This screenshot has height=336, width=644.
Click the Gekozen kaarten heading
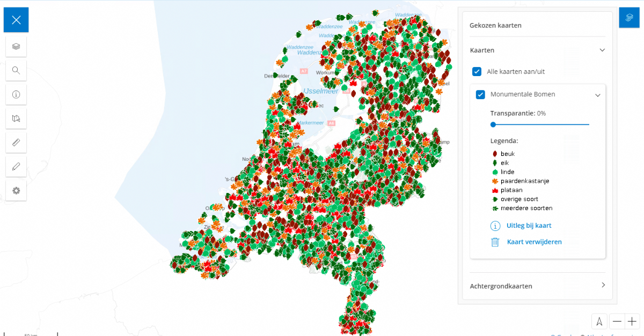pos(495,25)
